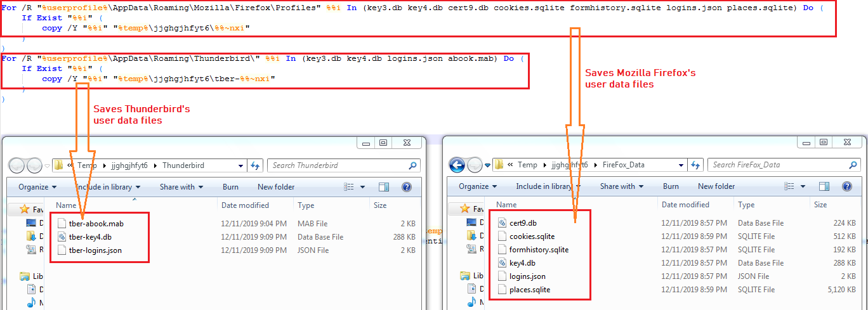Image resolution: width=868 pixels, height=310 pixels.
Task: Click the search magnifier in FireFox_Data window
Action: tap(852, 165)
